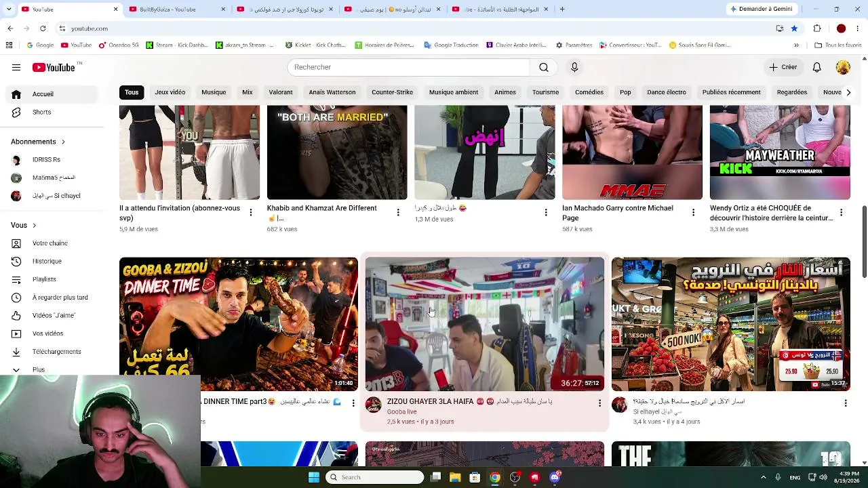The image size is (868, 488).
Task: Click the page's vertical scrollbar
Action: point(864,242)
